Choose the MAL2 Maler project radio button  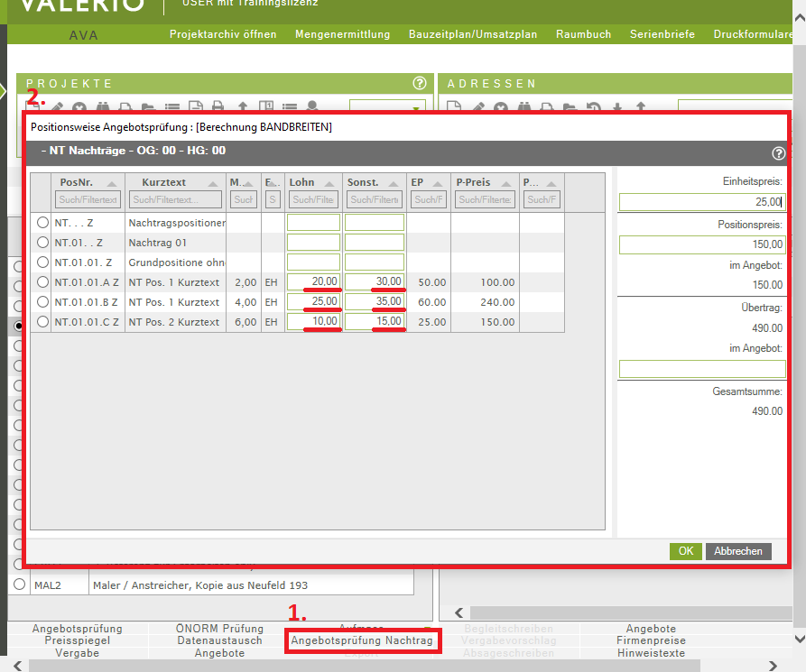point(20,585)
